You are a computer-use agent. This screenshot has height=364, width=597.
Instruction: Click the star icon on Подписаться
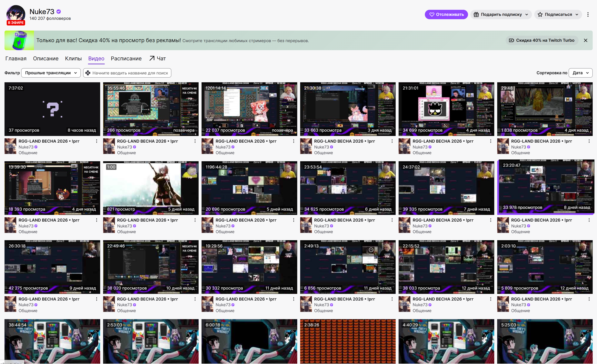(x=540, y=14)
